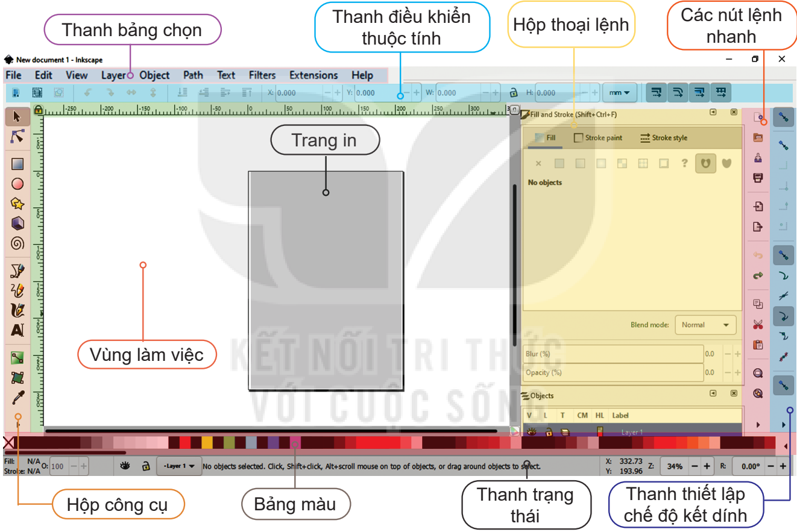Viewport: 797px width, 532px height.
Task: Choose the Rectangle tool
Action: (x=17, y=164)
